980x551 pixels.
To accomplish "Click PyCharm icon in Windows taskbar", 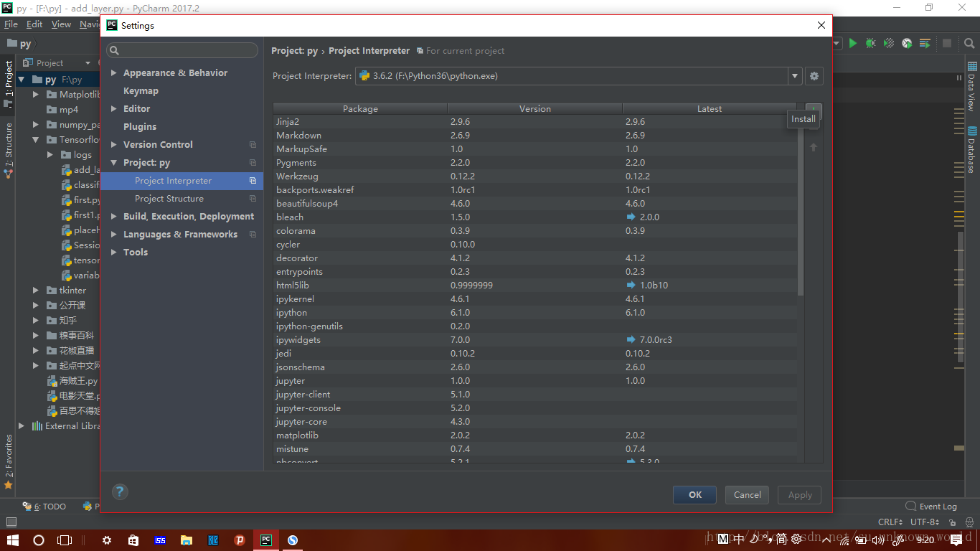I will (x=266, y=540).
